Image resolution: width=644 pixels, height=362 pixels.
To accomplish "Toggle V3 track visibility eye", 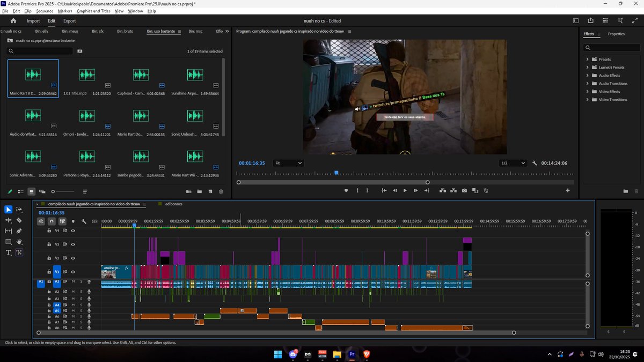I will [72, 244].
